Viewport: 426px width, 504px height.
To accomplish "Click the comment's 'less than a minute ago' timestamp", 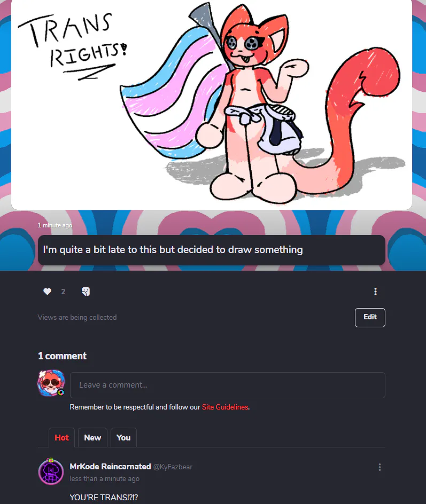I will 105,478.
